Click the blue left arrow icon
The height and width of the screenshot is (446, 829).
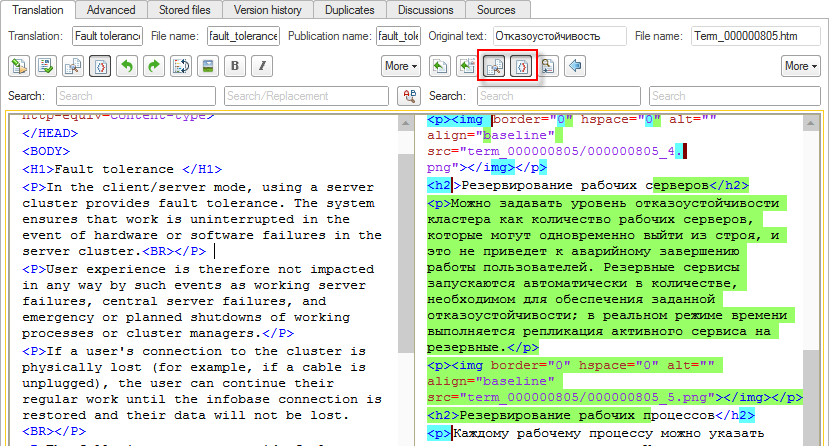coord(575,66)
